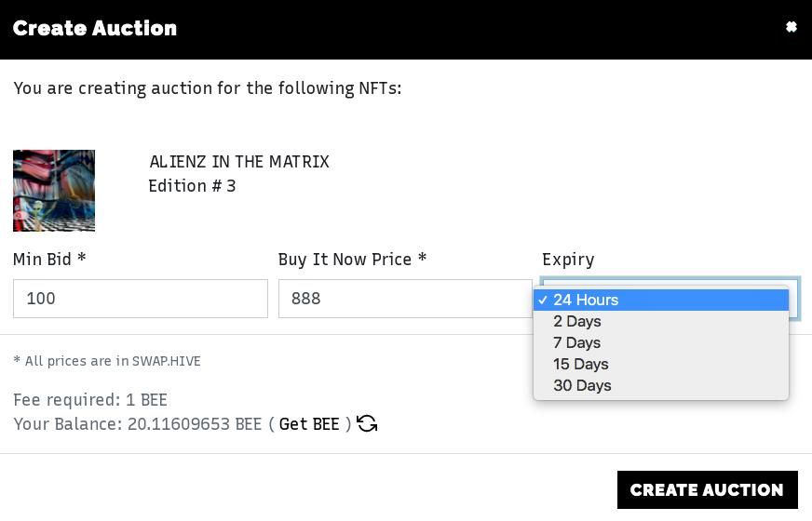The width and height of the screenshot is (812, 521).
Task: Click the Buy It Now Price label
Action: 352,260
